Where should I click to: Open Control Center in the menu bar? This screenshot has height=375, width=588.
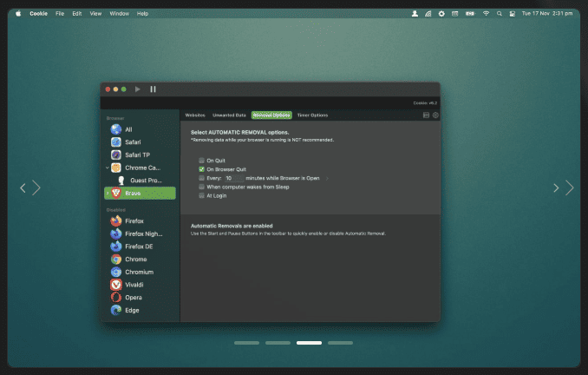pyautogui.click(x=513, y=14)
